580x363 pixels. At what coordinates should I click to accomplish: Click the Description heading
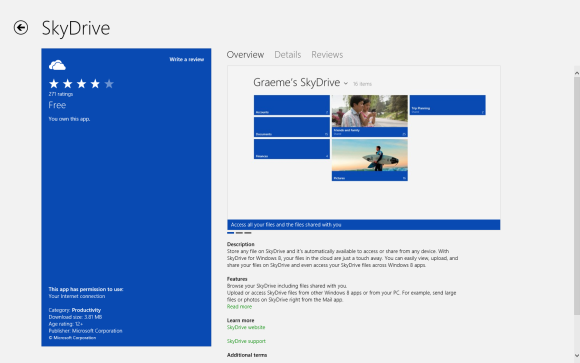240,244
